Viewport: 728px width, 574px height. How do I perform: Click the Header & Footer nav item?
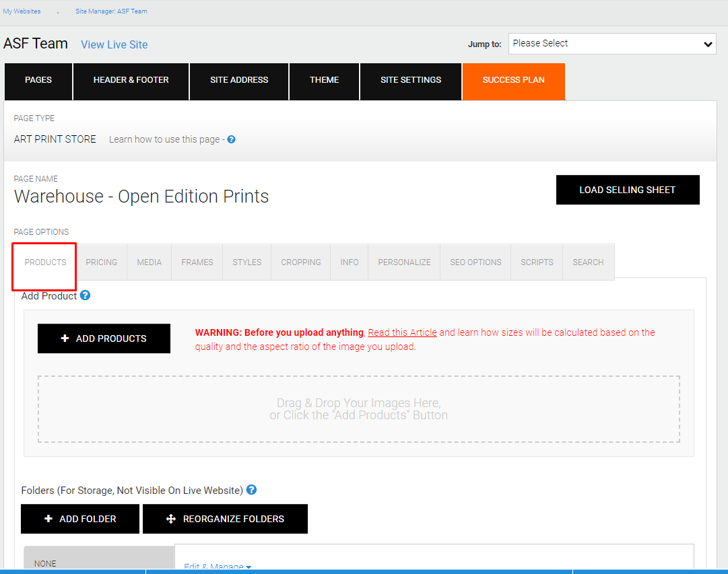131,81
